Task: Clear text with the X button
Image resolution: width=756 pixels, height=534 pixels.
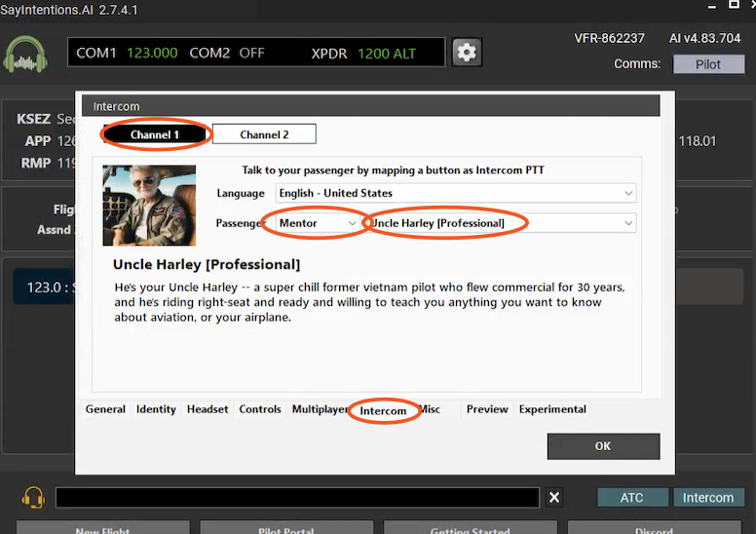Action: (x=554, y=497)
